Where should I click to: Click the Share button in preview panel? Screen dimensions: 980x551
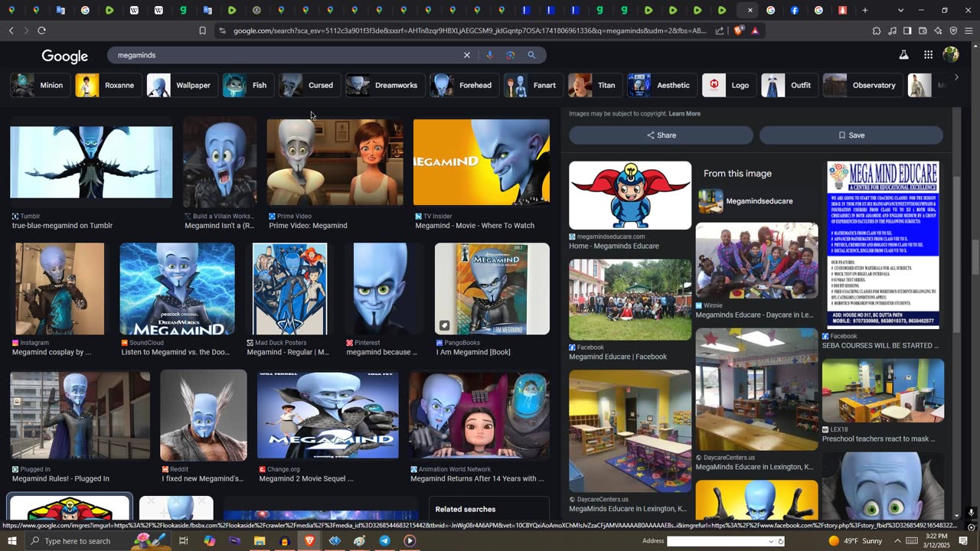coord(661,135)
